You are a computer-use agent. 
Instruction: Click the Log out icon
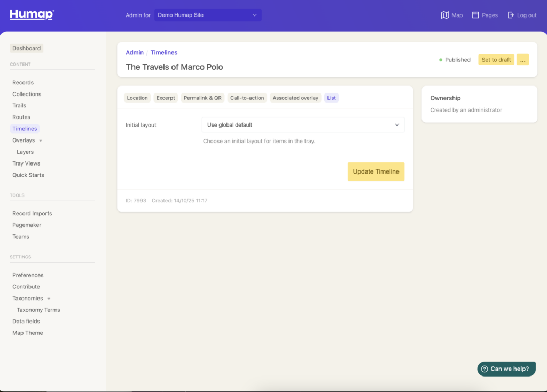tap(511, 15)
